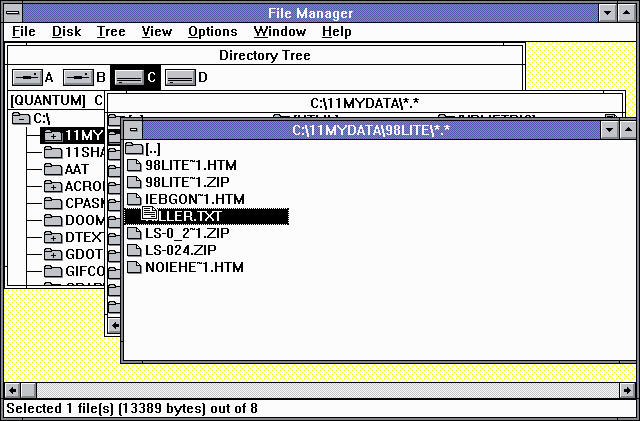Select drive B icon
This screenshot has height=421, width=640.
[x=78, y=77]
